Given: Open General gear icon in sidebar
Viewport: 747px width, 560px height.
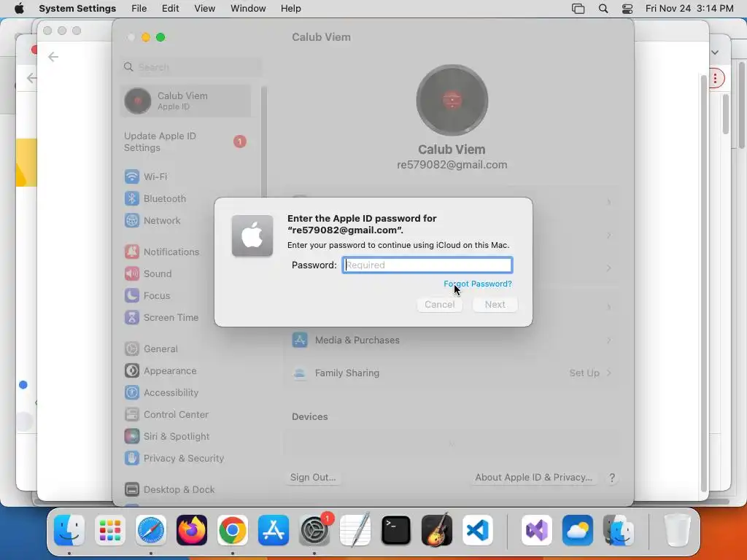Looking at the screenshot, I should tap(132, 349).
